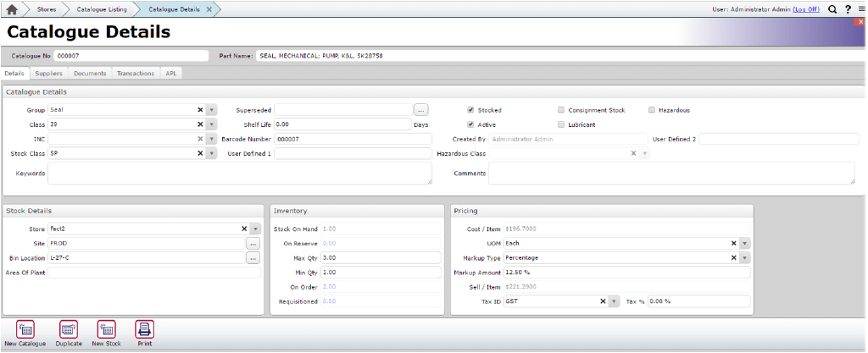Switch to the Suppliers tab
The height and width of the screenshot is (353, 868).
(48, 74)
